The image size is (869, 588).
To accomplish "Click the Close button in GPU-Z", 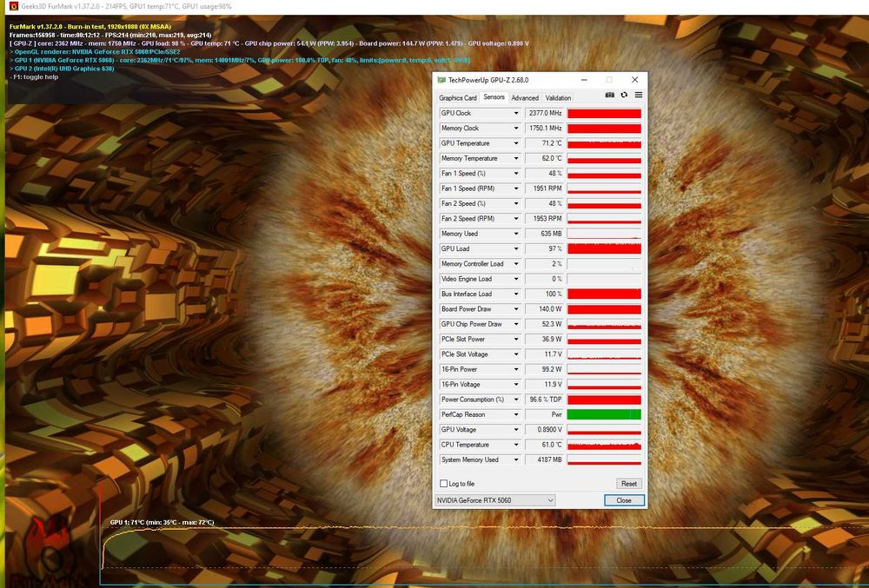I will click(624, 500).
